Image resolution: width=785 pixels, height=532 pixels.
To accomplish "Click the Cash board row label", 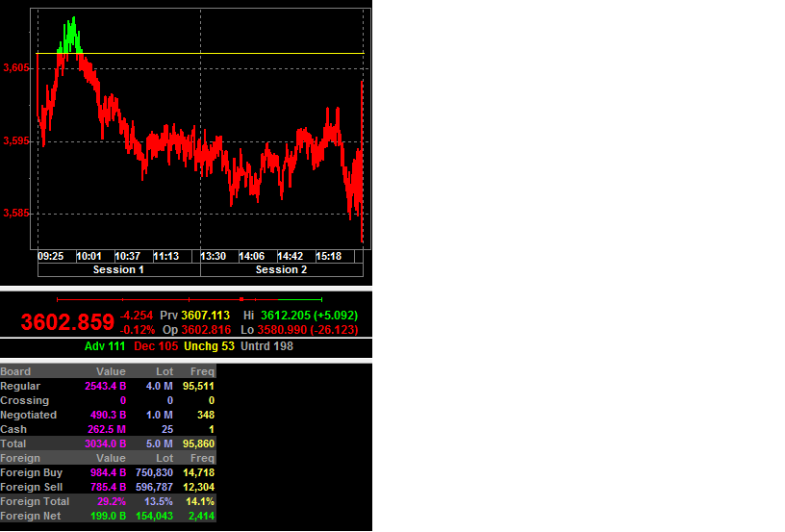I will 13,429.
